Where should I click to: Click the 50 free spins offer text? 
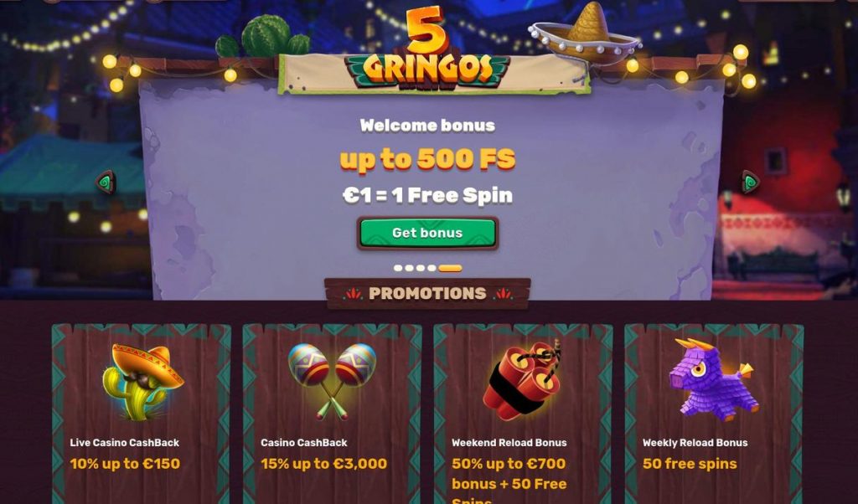[x=690, y=464]
